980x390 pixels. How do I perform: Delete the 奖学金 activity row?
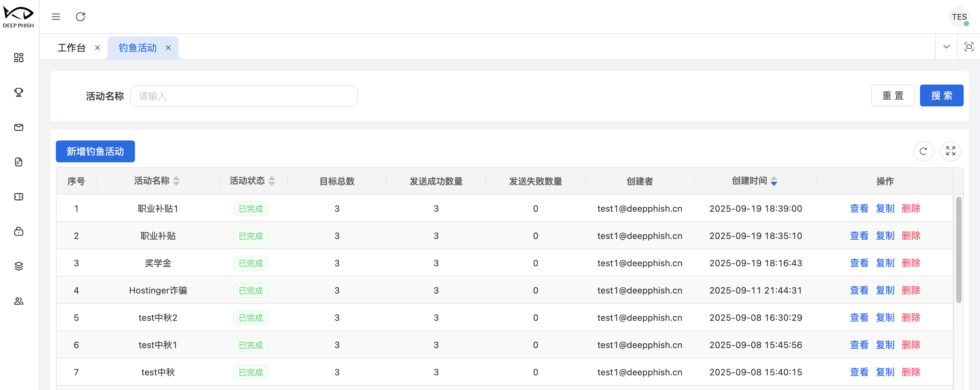[x=911, y=263]
